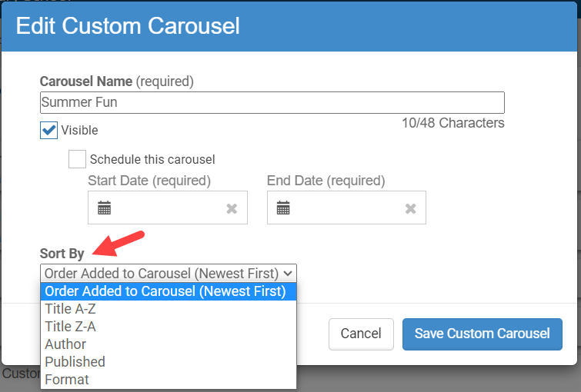Uncheck the Visible checkbox
Image resolution: width=581 pixels, height=392 pixels.
[x=49, y=130]
